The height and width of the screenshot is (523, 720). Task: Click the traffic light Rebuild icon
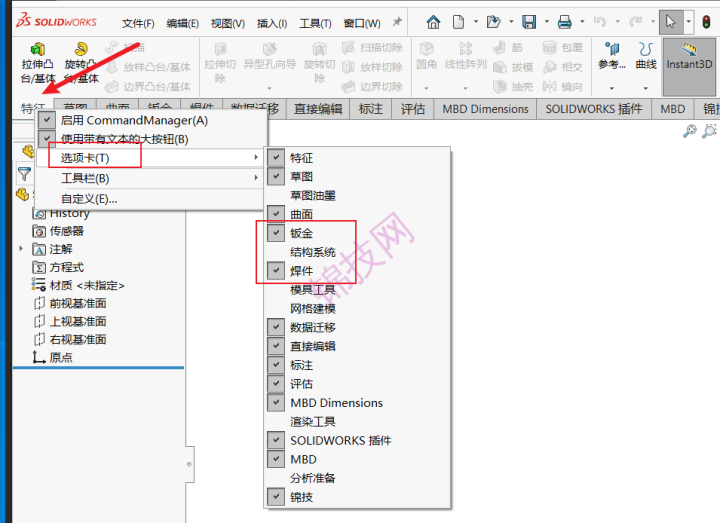tap(707, 22)
